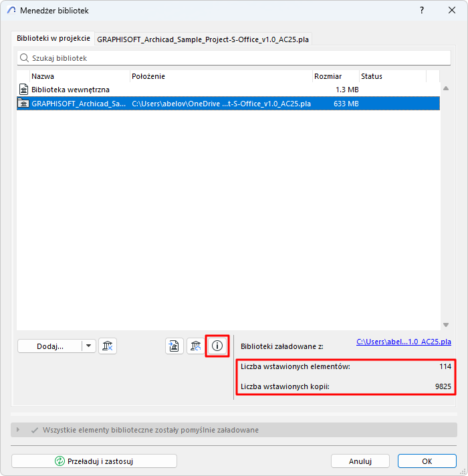This screenshot has height=476, width=468.
Task: Sort by the Status column header
Action: coord(392,76)
